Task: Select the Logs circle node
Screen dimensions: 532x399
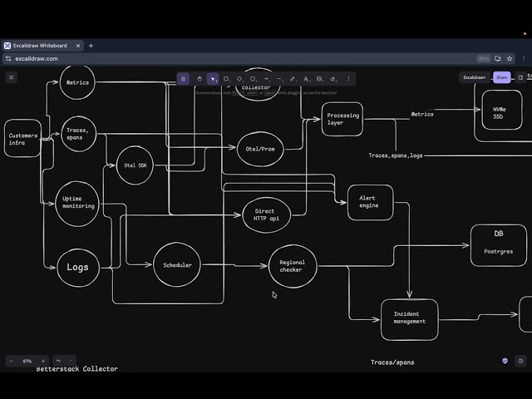Action: point(78,268)
